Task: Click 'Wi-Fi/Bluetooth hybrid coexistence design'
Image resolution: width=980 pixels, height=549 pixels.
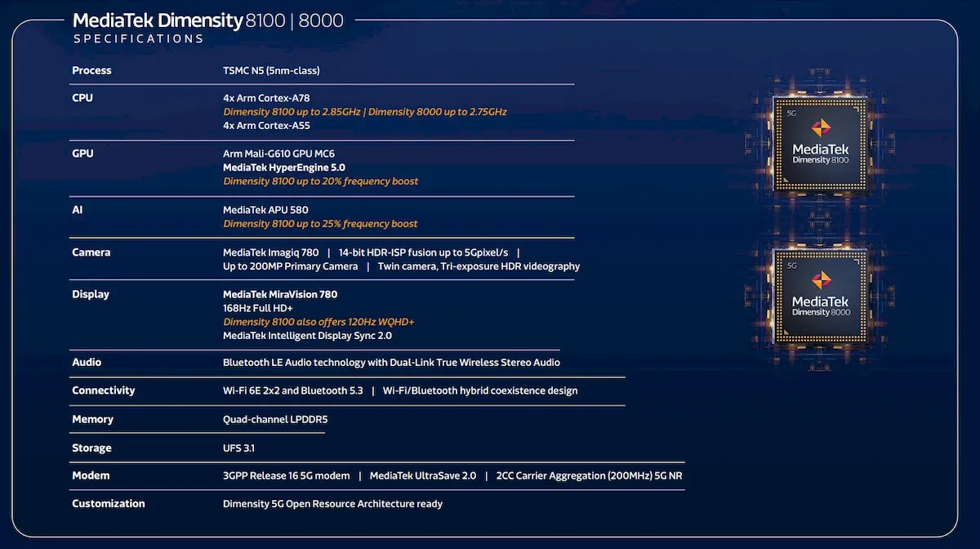Action: (x=480, y=391)
